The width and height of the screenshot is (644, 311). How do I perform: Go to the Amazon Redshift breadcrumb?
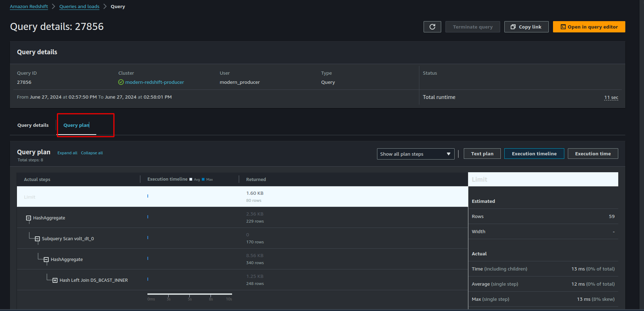29,7
